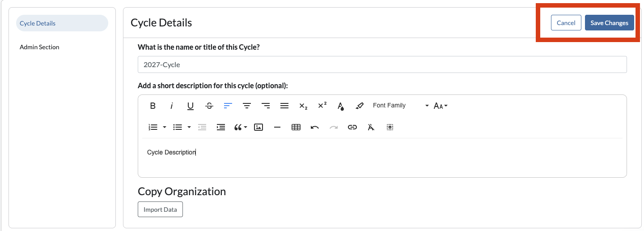Insert an ordered numbered list
The height and width of the screenshot is (231, 644).
153,127
